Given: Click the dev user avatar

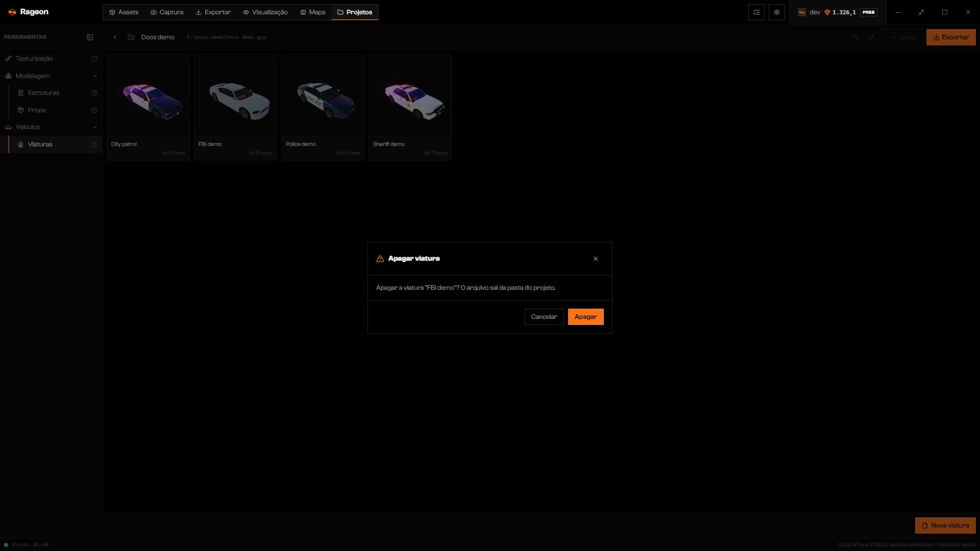Looking at the screenshot, I should click(802, 12).
